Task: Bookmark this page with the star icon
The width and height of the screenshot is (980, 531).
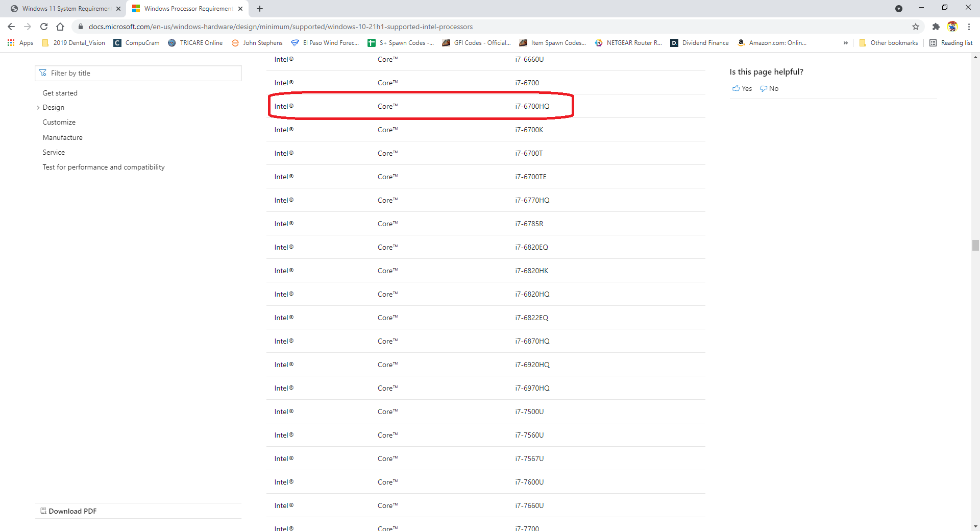Action: click(916, 27)
